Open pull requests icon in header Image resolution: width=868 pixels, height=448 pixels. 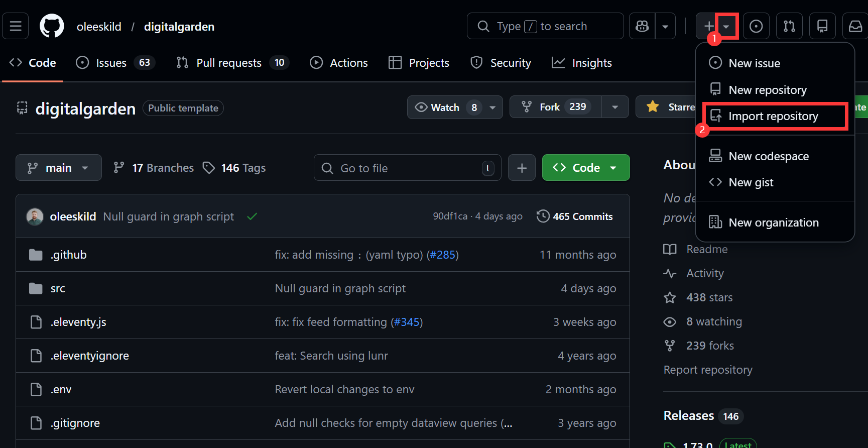pos(789,26)
